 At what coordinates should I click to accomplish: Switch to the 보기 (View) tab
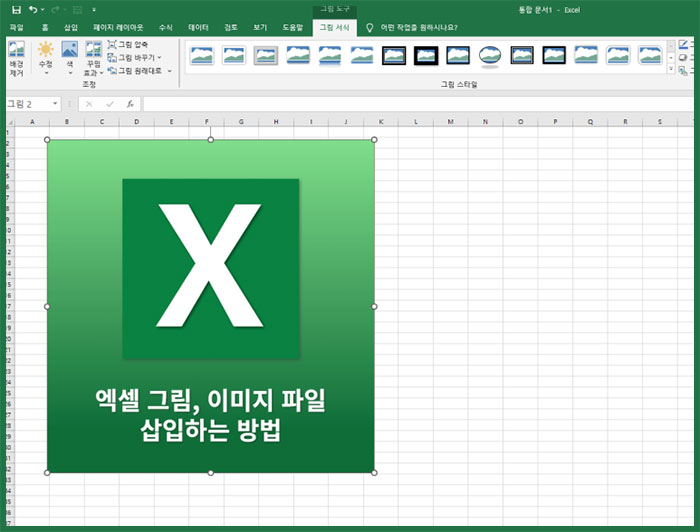tap(260, 27)
